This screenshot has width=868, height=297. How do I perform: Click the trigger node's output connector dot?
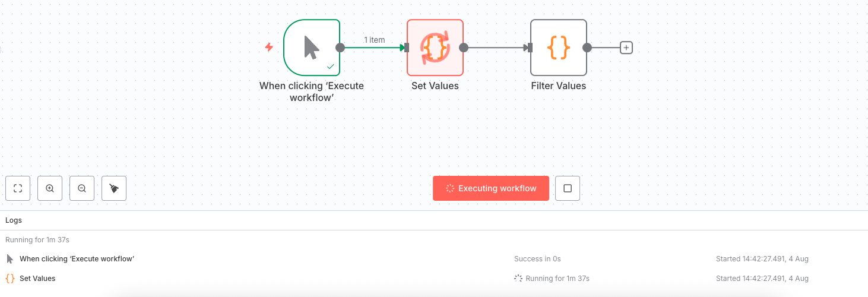pos(340,48)
